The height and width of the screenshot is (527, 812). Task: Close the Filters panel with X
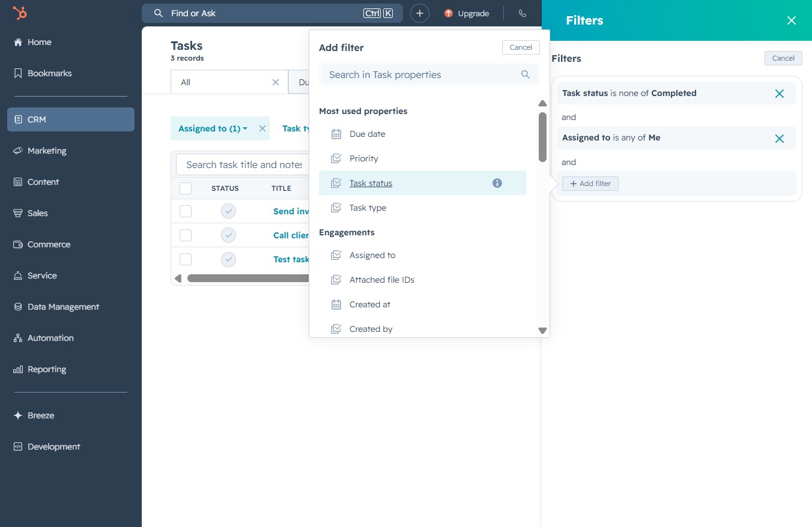click(x=792, y=20)
